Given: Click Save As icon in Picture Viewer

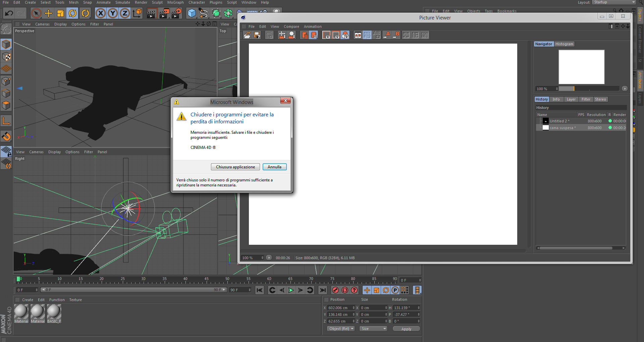Looking at the screenshot, I should point(257,35).
